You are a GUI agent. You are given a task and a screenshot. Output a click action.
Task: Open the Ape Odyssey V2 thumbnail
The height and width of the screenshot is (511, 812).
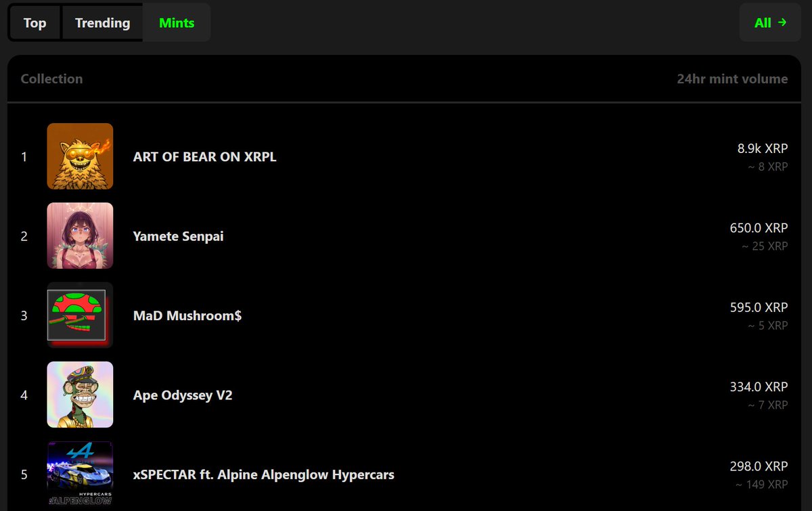[80, 395]
